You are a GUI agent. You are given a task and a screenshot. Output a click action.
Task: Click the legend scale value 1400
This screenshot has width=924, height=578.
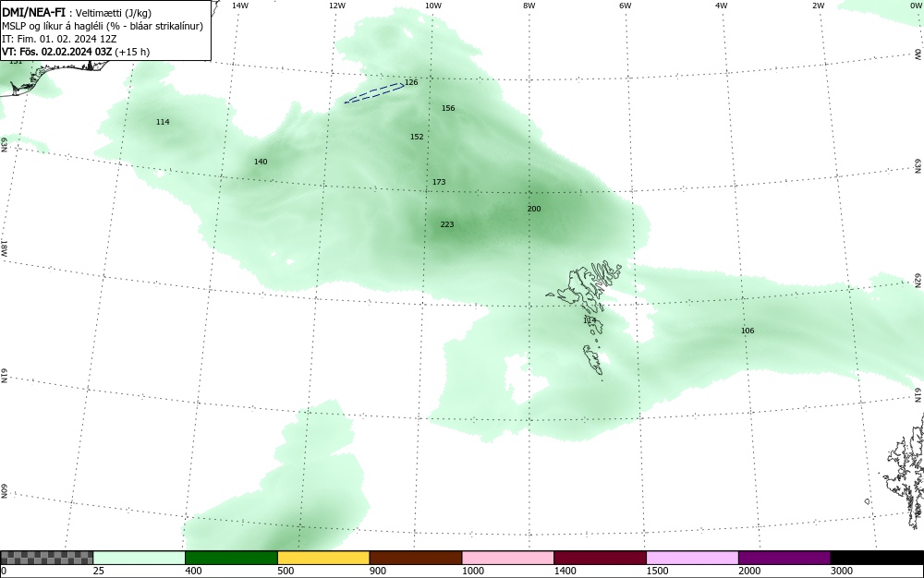point(565,571)
